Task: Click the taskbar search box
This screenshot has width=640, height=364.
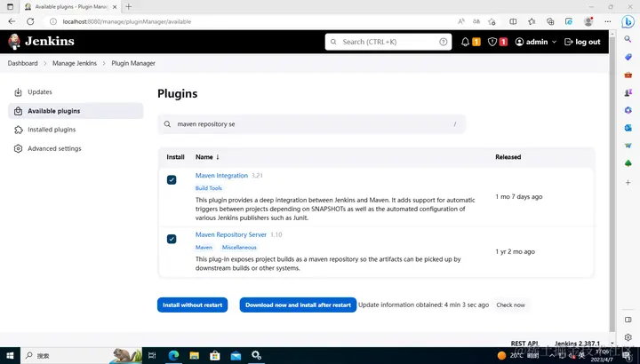Action: (x=81, y=356)
